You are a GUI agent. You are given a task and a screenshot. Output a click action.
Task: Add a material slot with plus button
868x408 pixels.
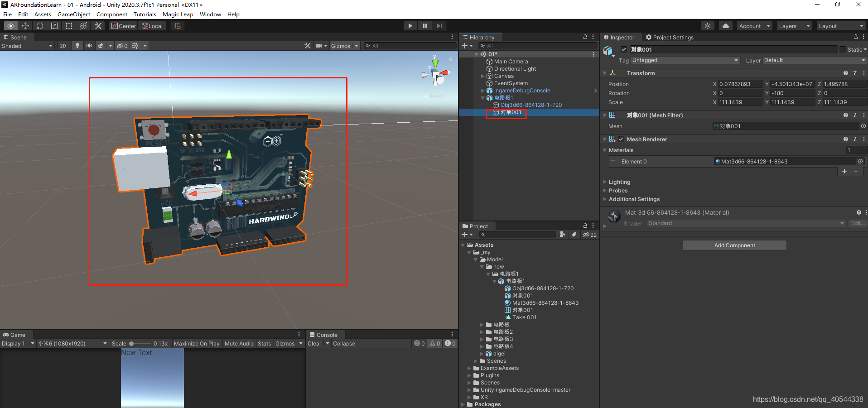[844, 171]
